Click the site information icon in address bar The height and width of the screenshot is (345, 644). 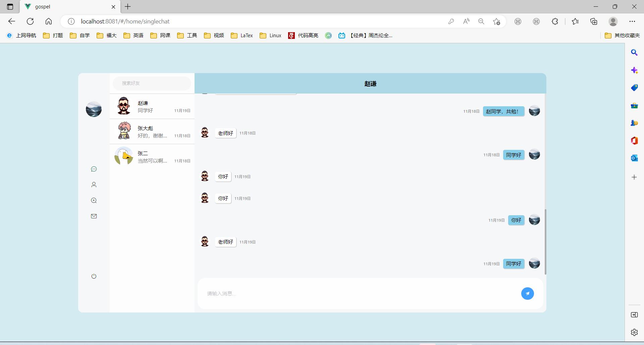coord(71,21)
